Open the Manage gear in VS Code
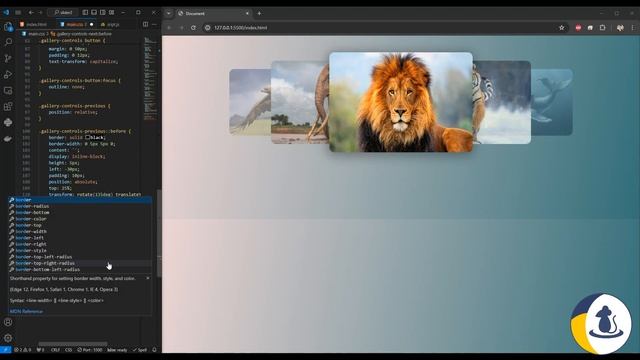 (8, 338)
